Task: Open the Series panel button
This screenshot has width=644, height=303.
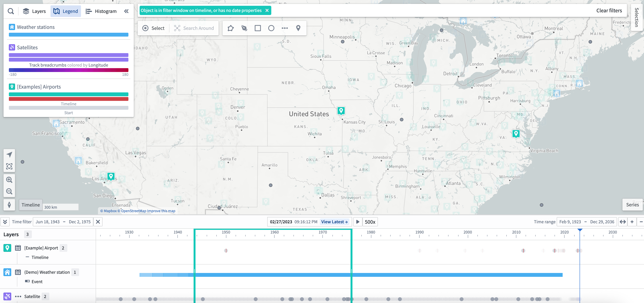Action: click(632, 205)
